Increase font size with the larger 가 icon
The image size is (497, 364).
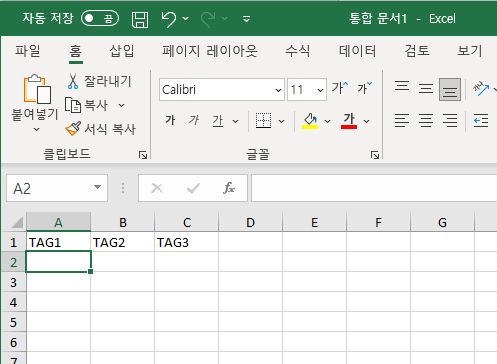pyautogui.click(x=340, y=88)
